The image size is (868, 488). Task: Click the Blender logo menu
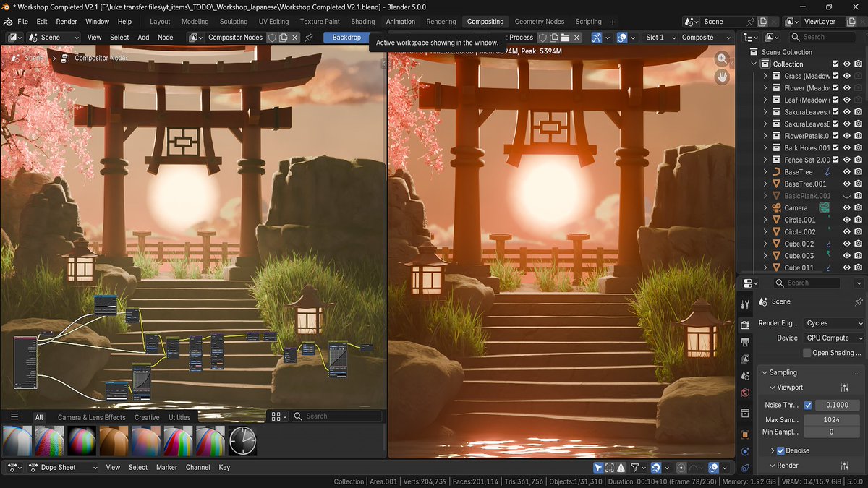coord(7,22)
